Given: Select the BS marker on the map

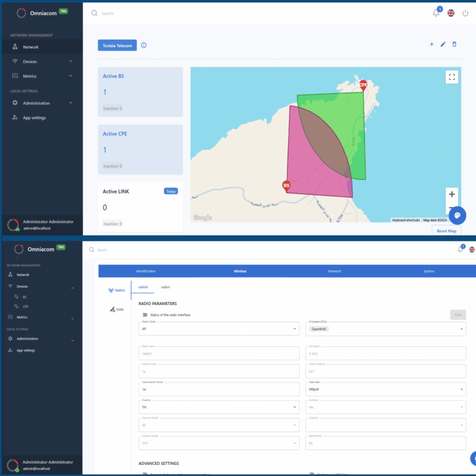Looking at the screenshot, I should (286, 186).
